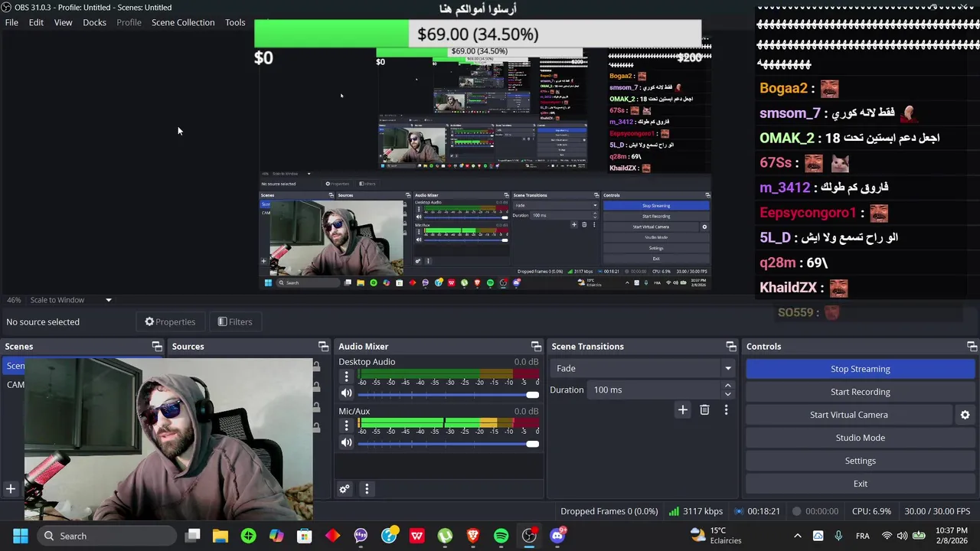
Task: Toggle Studio Mode
Action: [860, 438]
